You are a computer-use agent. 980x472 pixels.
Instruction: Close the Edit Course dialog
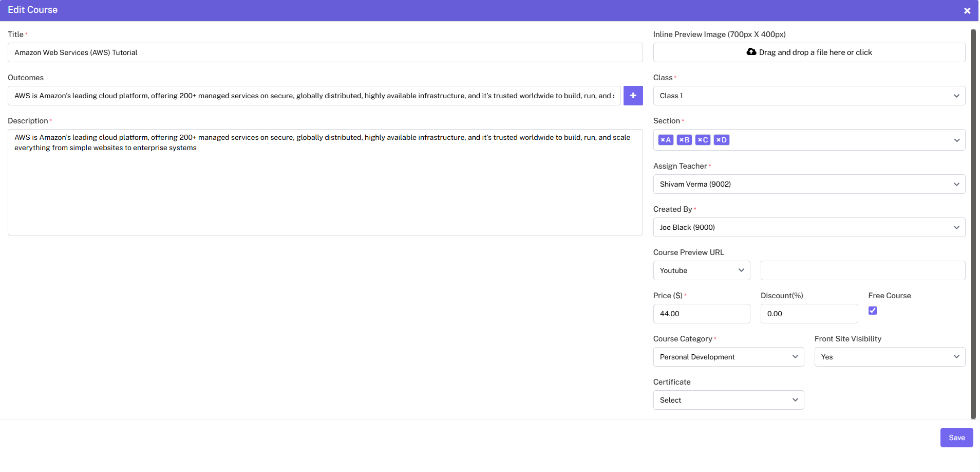967,10
